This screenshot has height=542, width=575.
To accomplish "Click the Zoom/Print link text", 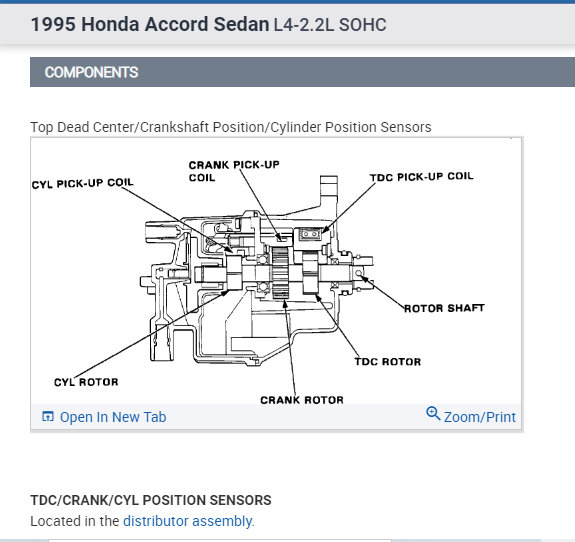I will 480,417.
